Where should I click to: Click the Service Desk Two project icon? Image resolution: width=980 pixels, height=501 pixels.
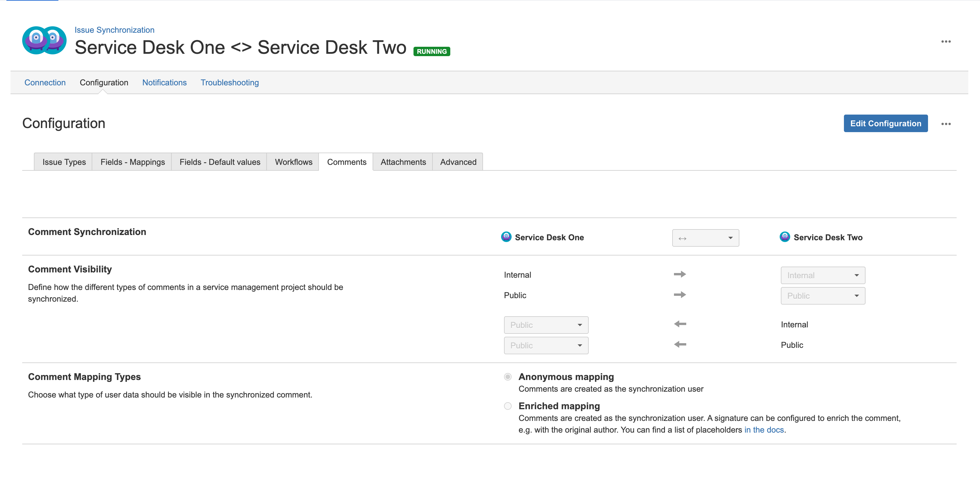784,237
